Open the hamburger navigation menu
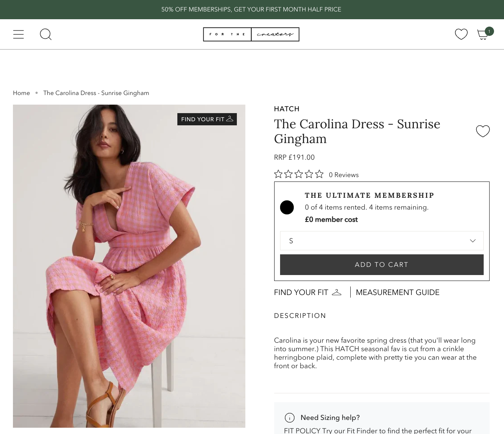Image resolution: width=504 pixels, height=434 pixels. click(18, 34)
